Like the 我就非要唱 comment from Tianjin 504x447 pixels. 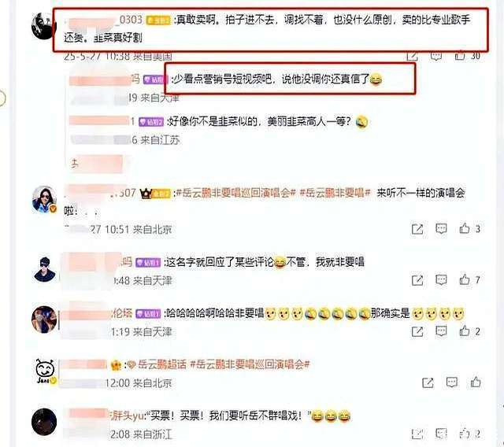point(465,279)
